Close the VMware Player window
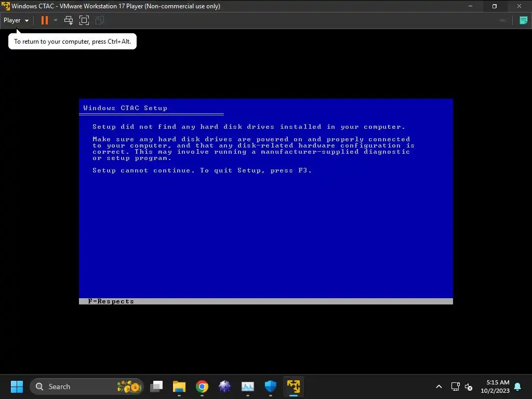The image size is (532, 399). [519, 6]
